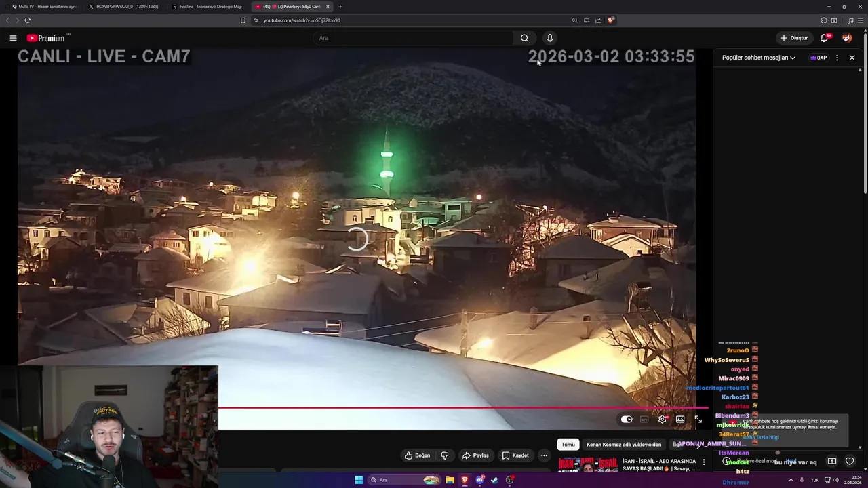This screenshot has height=488, width=868.
Task: Dislike the video with thumbs-down
Action: [445, 455]
